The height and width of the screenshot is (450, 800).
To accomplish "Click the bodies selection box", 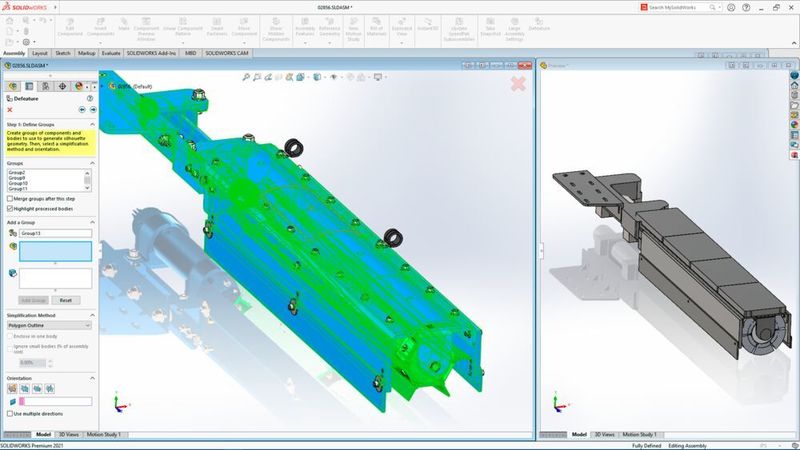I will pos(56,279).
